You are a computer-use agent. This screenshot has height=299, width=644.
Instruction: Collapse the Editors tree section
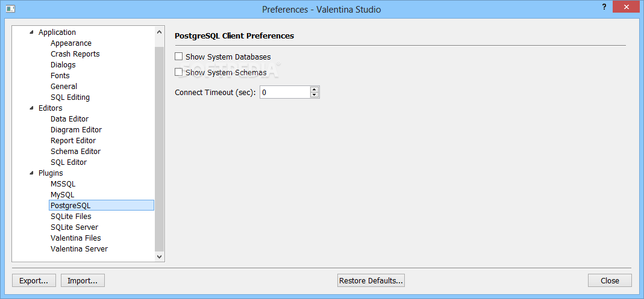point(31,108)
